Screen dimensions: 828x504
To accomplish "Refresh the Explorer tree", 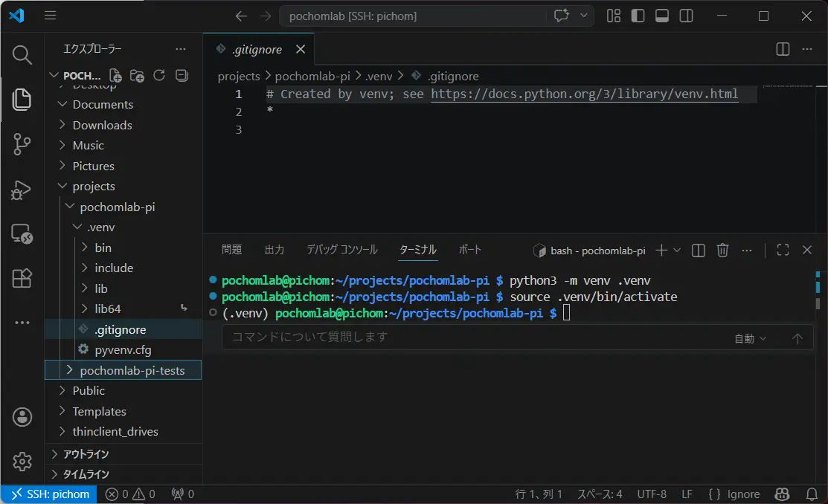I will click(159, 76).
